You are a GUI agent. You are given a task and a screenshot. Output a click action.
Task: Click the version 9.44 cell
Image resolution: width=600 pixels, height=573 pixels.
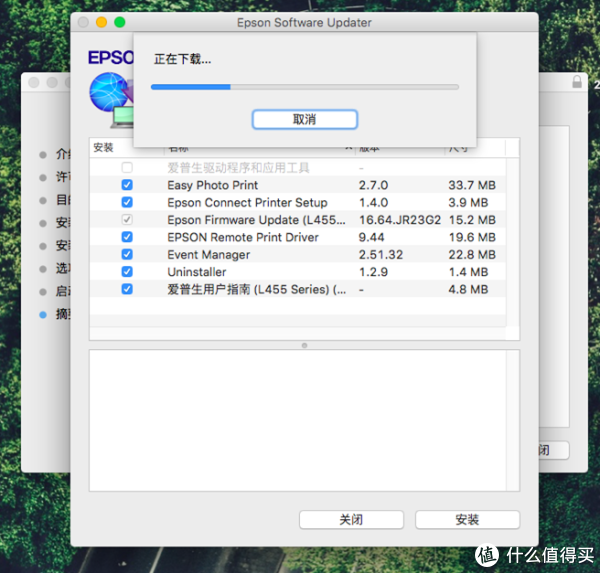coord(371,237)
